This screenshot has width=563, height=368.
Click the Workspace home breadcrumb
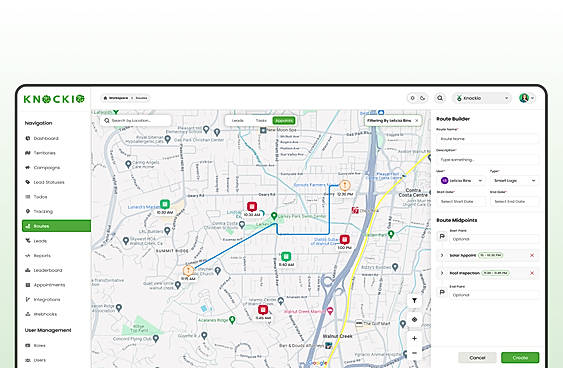[116, 98]
